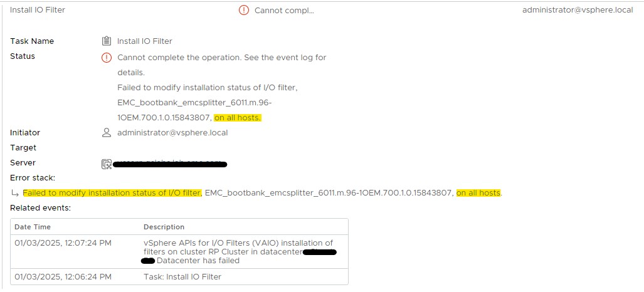Image resolution: width=644 pixels, height=292 pixels.
Task: Click the arrow icon under Error stack
Action: click(15, 193)
